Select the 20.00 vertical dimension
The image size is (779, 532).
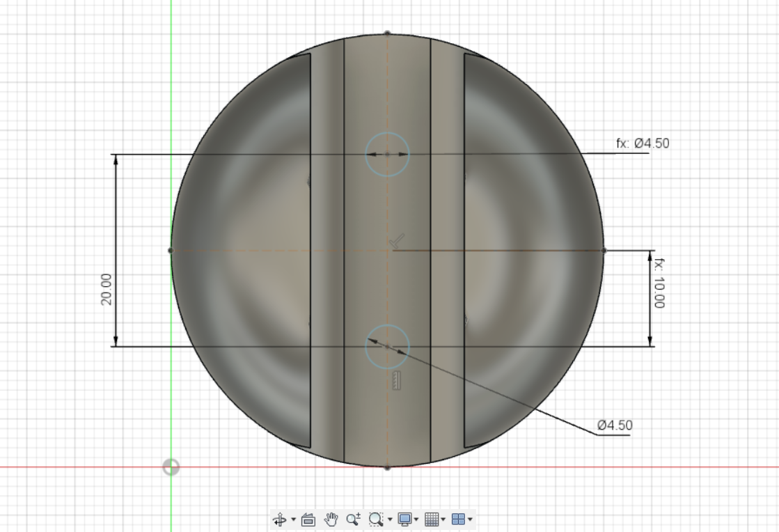107,289
